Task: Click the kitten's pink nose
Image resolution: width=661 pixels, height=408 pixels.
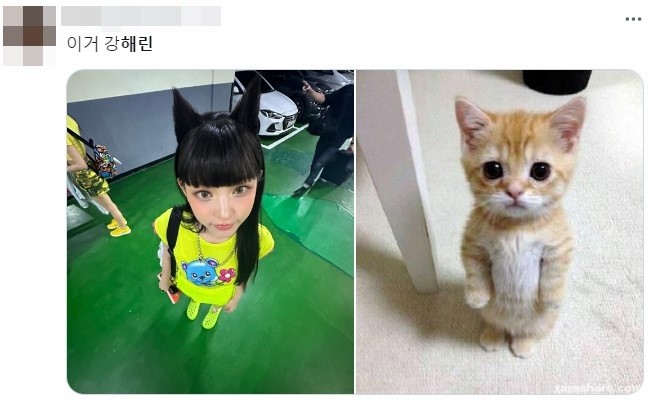Action: [x=514, y=193]
